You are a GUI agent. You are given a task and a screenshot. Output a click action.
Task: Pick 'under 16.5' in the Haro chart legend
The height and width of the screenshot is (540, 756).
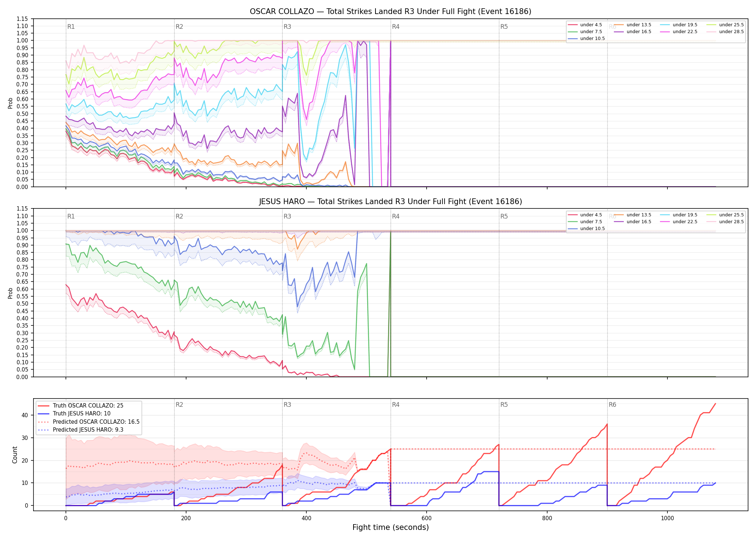click(x=633, y=222)
